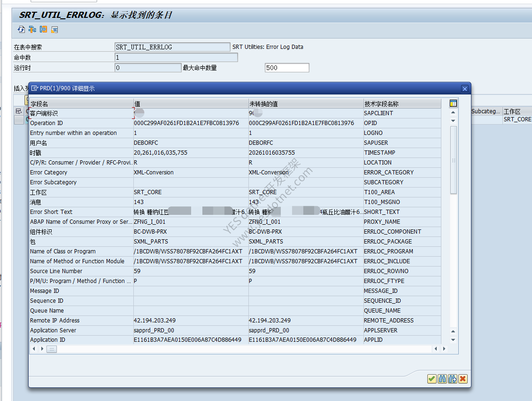Click the right arrow at the bottom-right of the table
This screenshot has height=401, width=532.
444,349
